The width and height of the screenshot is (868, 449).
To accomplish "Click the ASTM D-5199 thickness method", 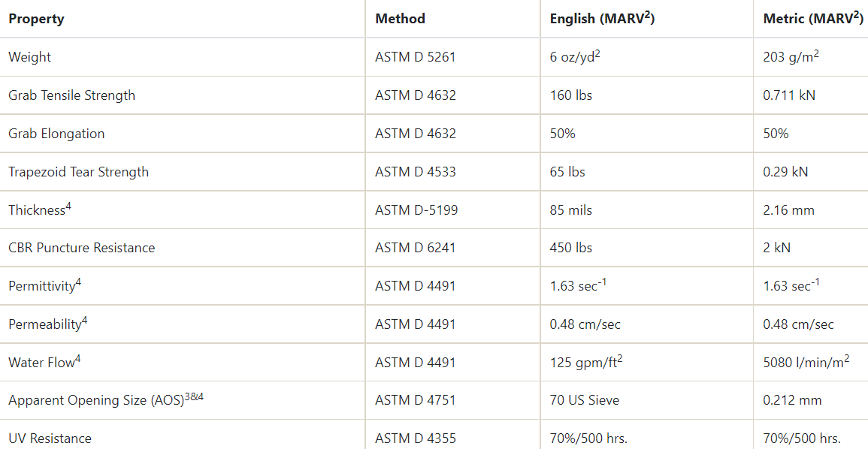I will pos(416,210).
